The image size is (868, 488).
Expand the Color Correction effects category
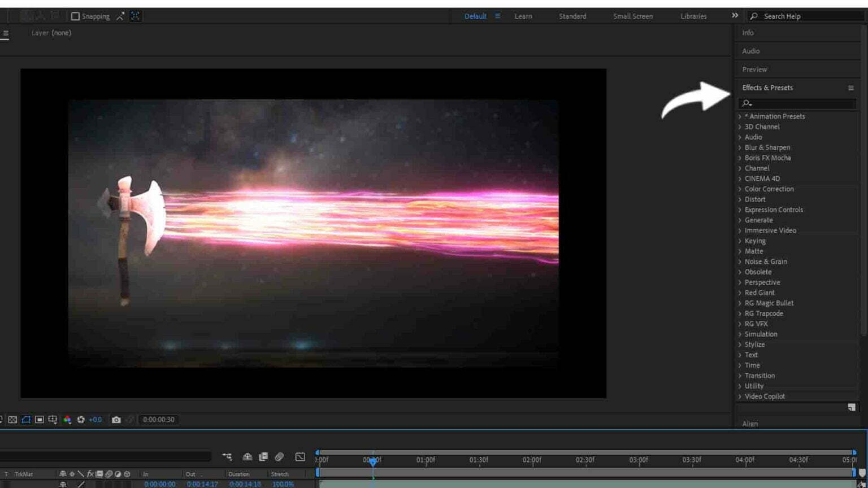pos(768,189)
